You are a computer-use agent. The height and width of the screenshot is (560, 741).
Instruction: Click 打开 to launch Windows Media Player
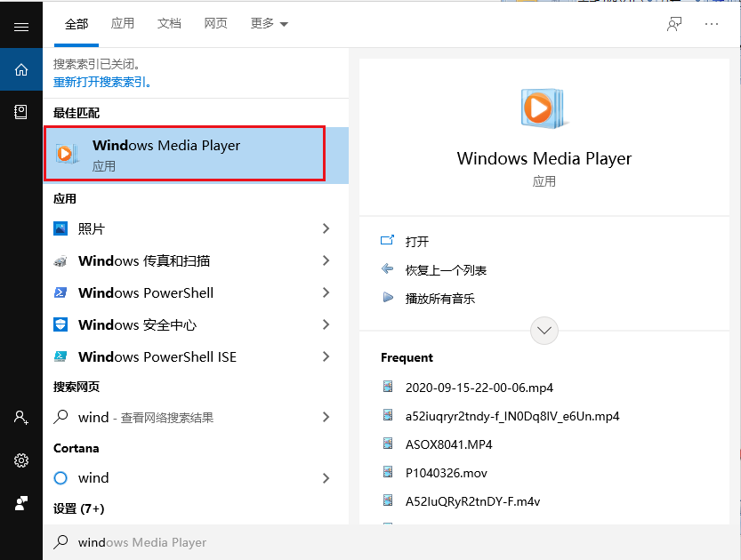click(417, 242)
